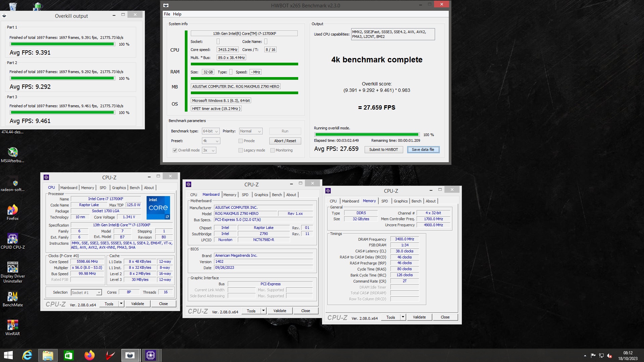
Task: Open the Socket #1 selection dropdown
Action: (86, 293)
